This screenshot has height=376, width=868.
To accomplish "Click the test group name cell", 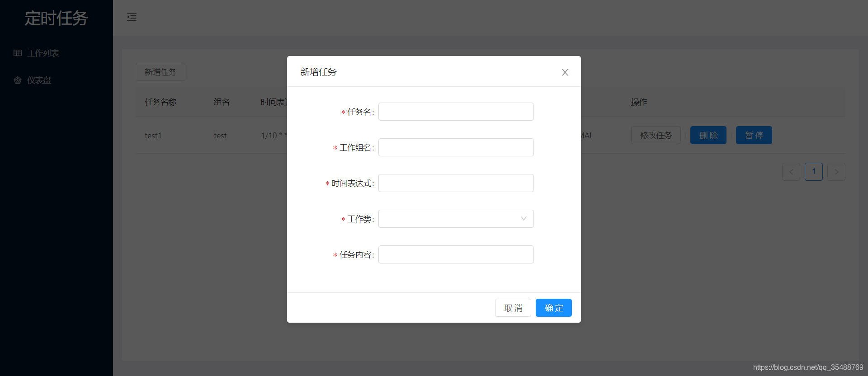I will (x=220, y=136).
